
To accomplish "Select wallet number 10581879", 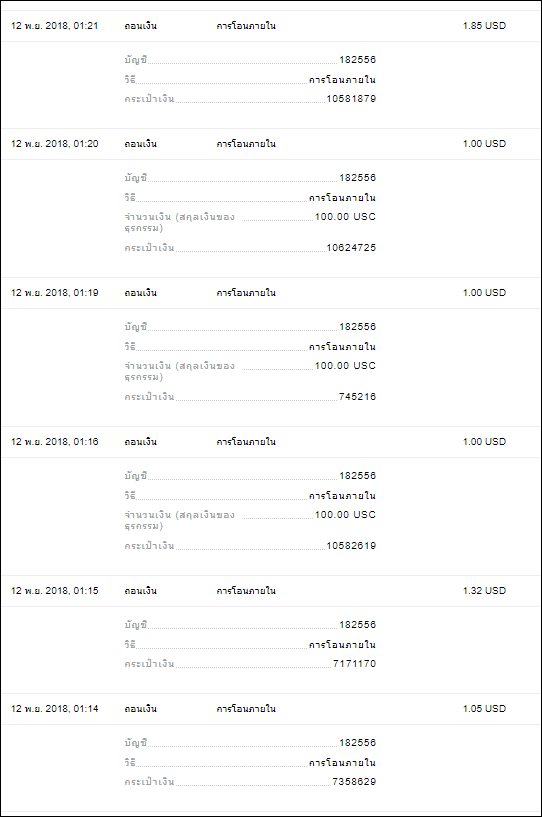I will coord(351,98).
